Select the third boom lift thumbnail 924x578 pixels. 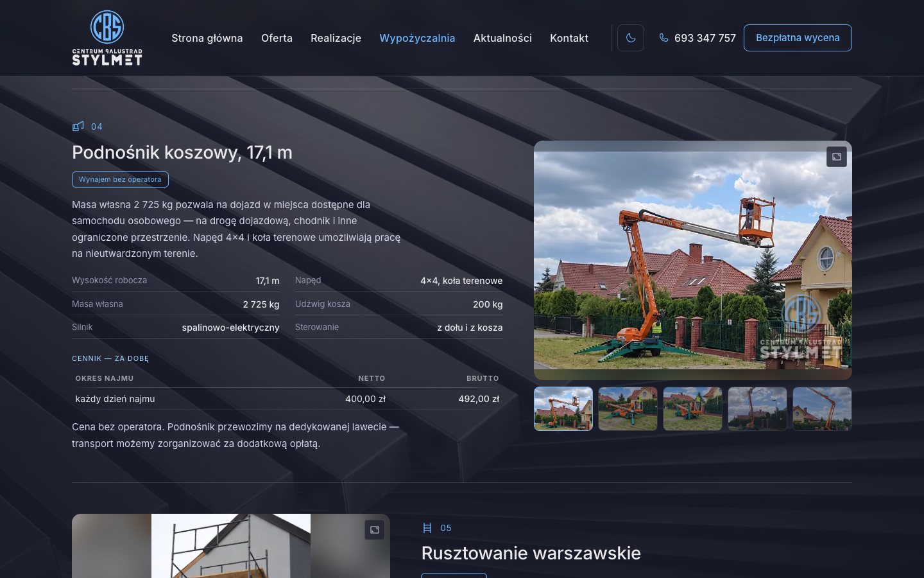coord(693,408)
